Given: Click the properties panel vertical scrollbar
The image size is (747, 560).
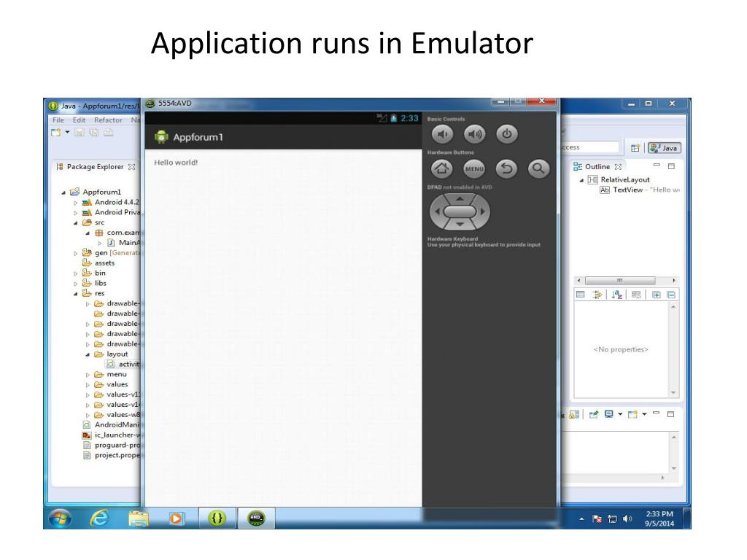Looking at the screenshot, I should (673, 349).
